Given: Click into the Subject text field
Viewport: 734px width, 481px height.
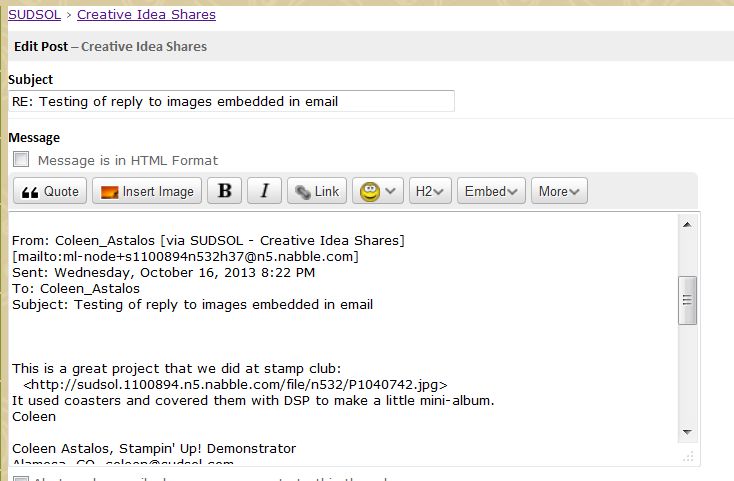Looking at the screenshot, I should tap(231, 101).
